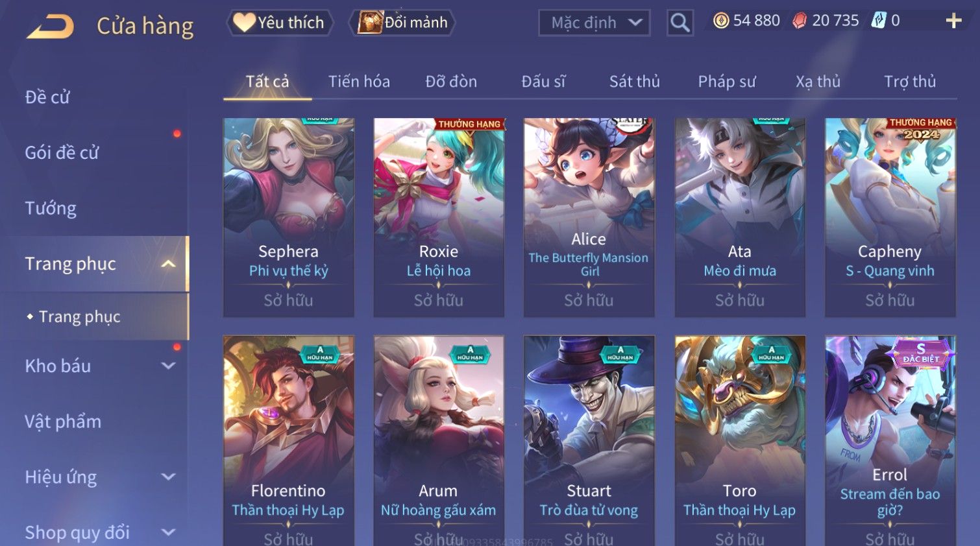Click the golden back arrow icon

point(50,27)
